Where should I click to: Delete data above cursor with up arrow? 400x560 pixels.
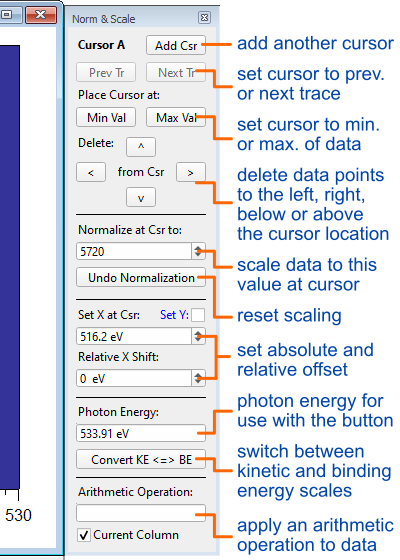click(141, 147)
